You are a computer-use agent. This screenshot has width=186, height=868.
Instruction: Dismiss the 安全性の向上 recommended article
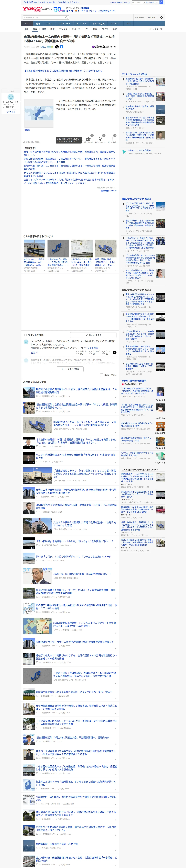(x=44, y=271)
